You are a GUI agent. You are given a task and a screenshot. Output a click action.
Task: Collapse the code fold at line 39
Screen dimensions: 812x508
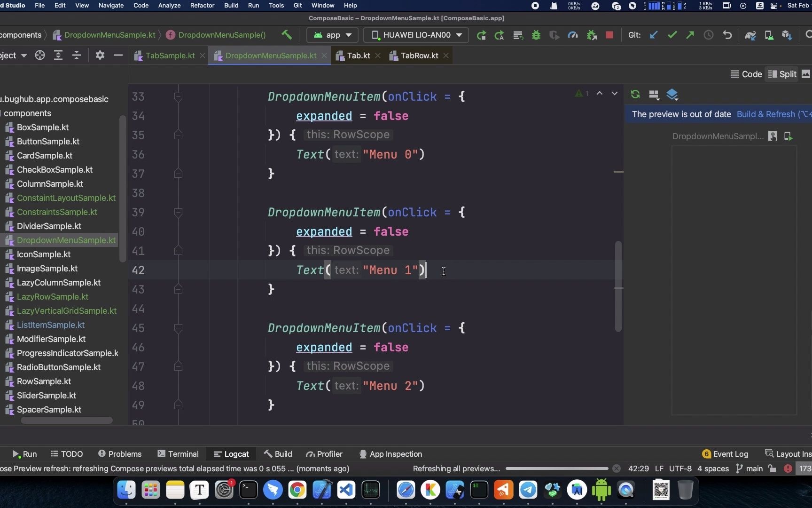(x=178, y=213)
